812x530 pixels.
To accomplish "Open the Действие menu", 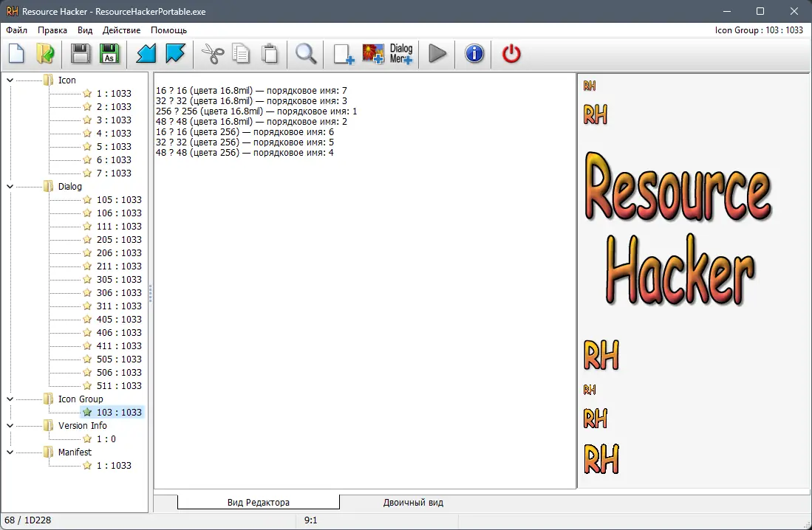I will tap(121, 30).
